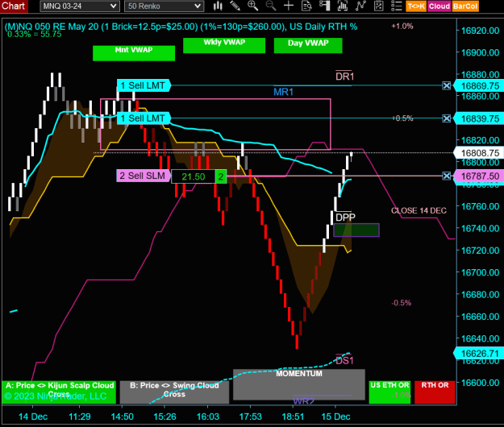Click the 16869.75 order price marker
This screenshot has width=504, height=427.
click(x=478, y=86)
